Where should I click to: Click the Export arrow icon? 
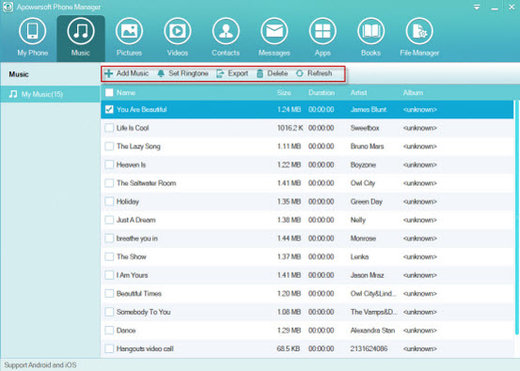(x=220, y=73)
